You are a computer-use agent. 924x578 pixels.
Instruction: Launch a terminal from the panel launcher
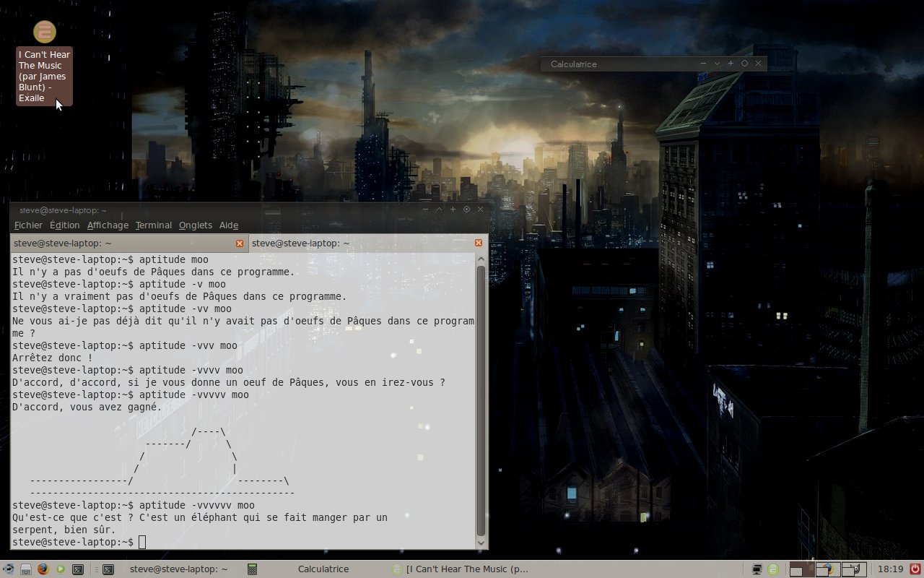78,569
